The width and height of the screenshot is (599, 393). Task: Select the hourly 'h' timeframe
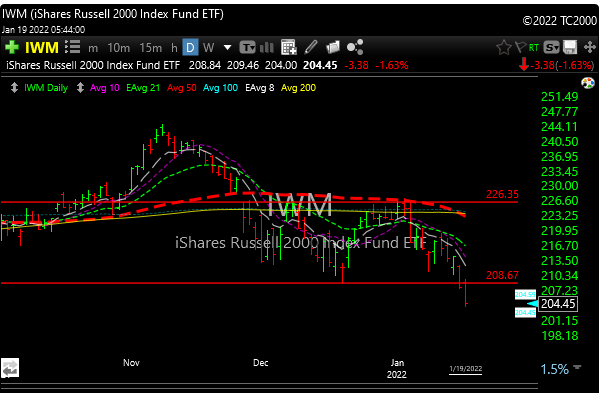174,48
